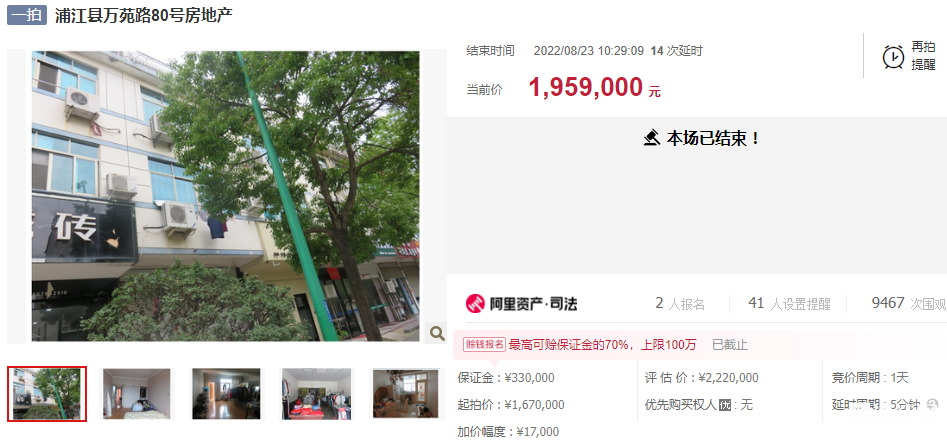This screenshot has width=947, height=442.
Task: Click the auction gavel icon
Action: 651,138
